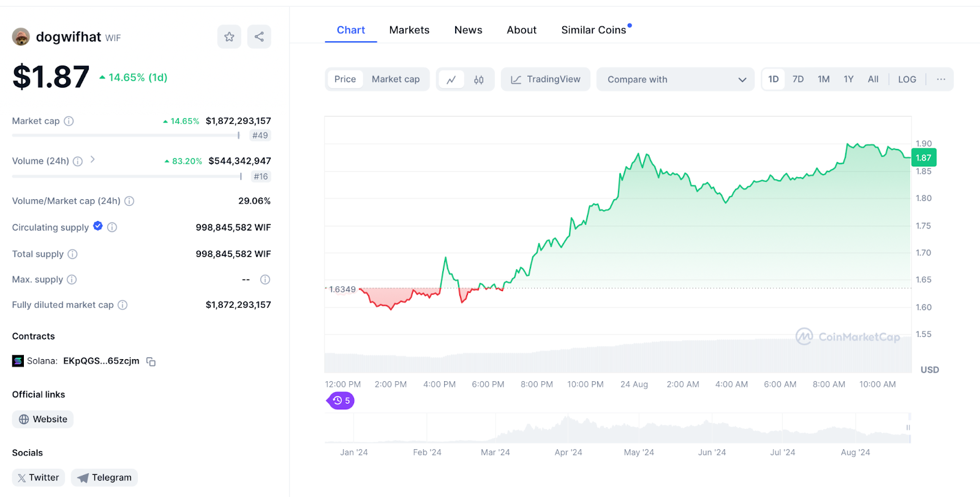
Task: Open the Max. supply label info icon
Action: 72,279
